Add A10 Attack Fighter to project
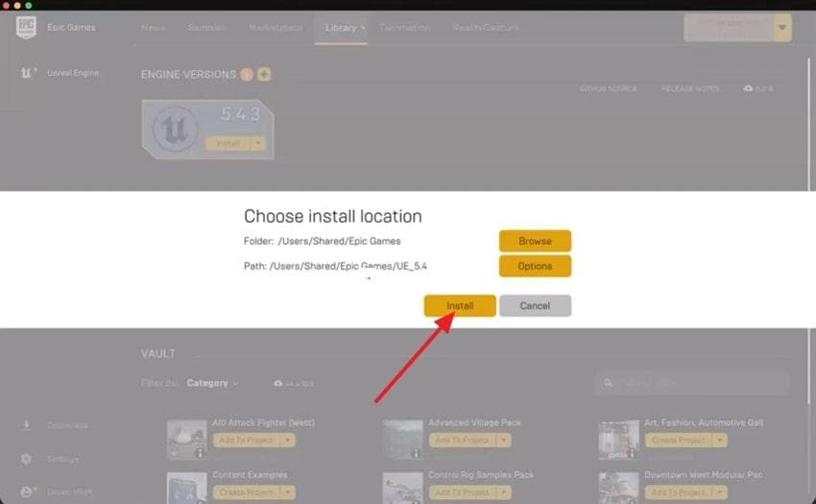The height and width of the screenshot is (504, 816). (x=246, y=441)
